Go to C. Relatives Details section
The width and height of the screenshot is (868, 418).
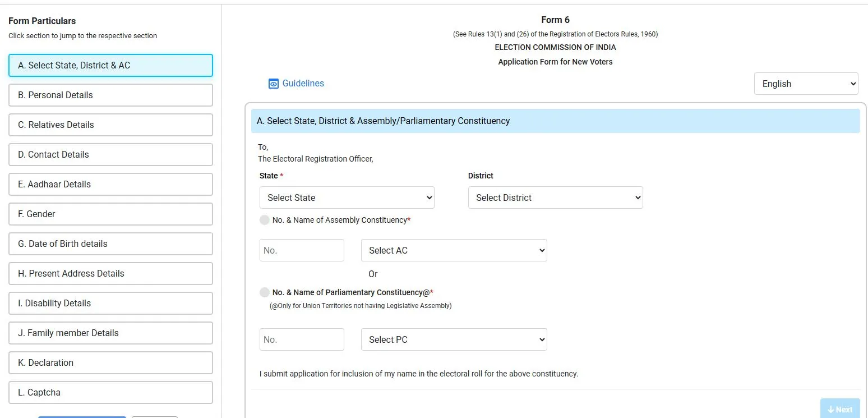[x=110, y=125]
